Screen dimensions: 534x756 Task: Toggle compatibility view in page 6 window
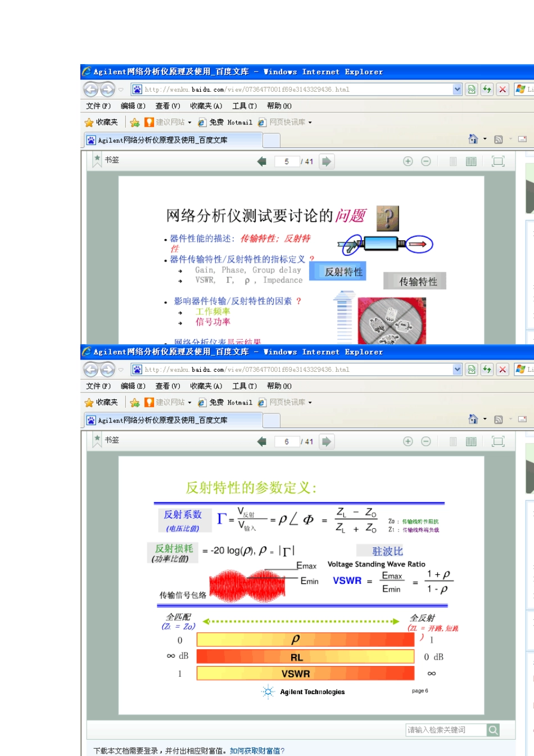[x=471, y=369]
